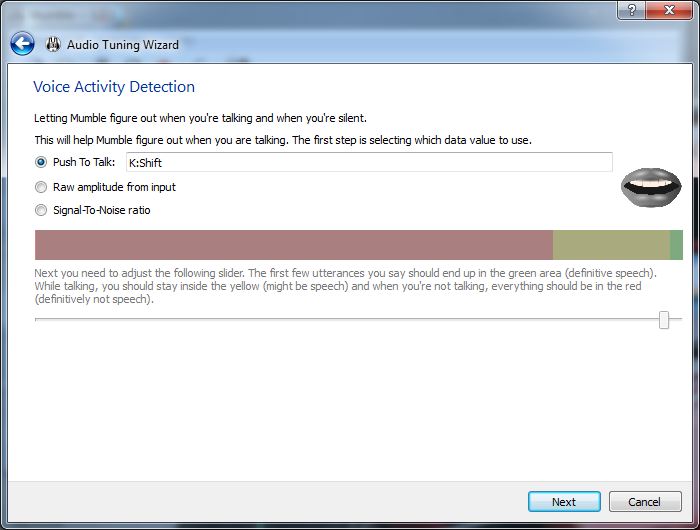Screen dimensions: 700x530
Task: Click the yellow area of the activity bar
Action: [x=611, y=245]
